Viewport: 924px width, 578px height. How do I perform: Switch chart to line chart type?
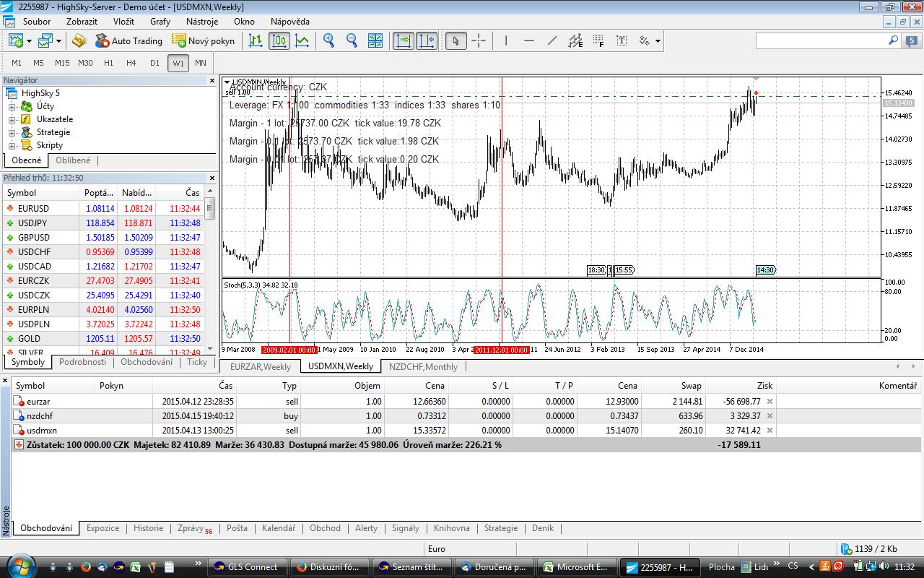click(x=302, y=40)
